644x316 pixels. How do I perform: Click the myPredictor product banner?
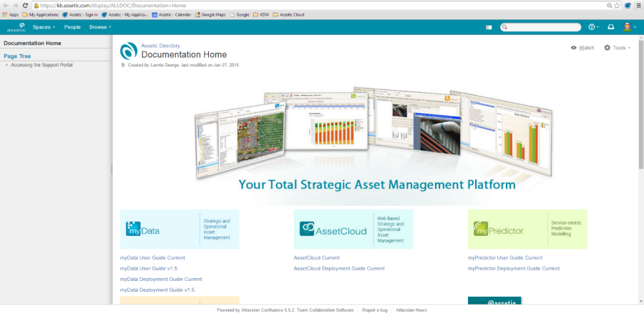(527, 229)
